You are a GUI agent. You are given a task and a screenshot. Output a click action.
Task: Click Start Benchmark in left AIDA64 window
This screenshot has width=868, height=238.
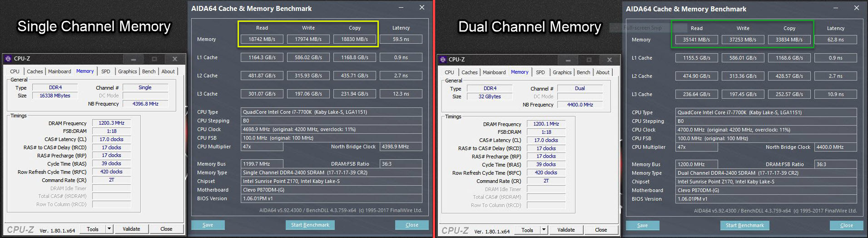coord(310,225)
